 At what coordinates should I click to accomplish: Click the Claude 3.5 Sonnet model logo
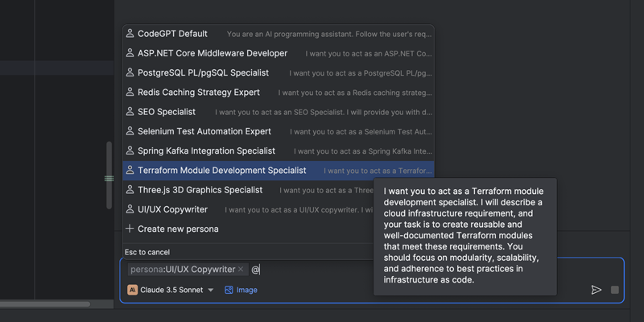(x=133, y=290)
